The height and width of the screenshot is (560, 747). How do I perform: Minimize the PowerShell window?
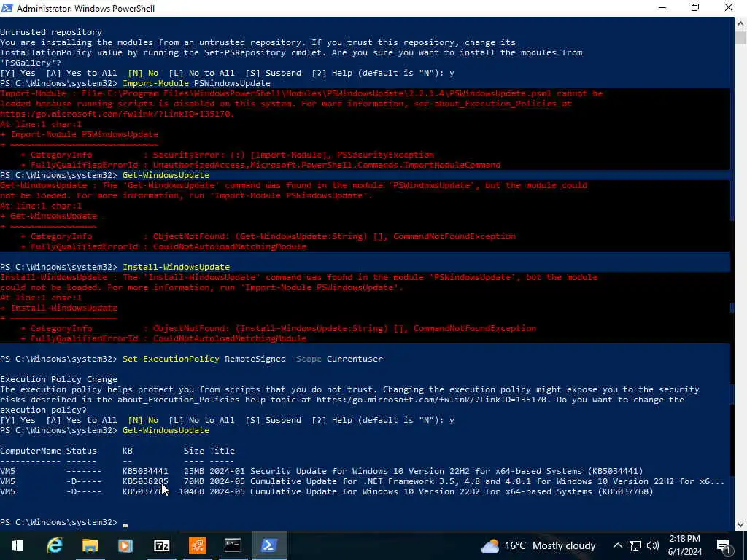tap(662, 8)
